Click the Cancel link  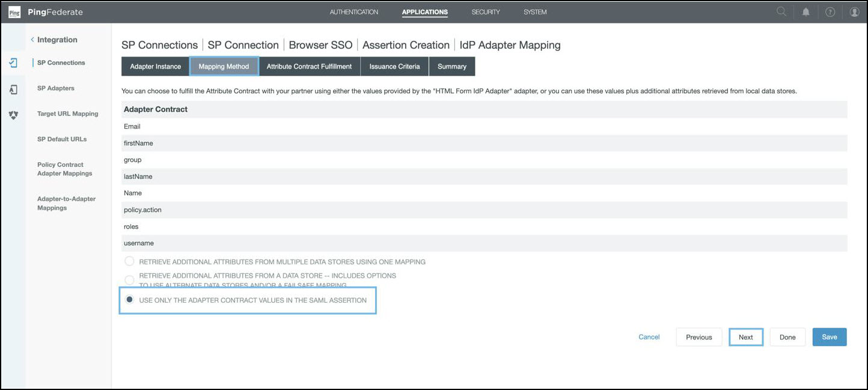click(649, 337)
